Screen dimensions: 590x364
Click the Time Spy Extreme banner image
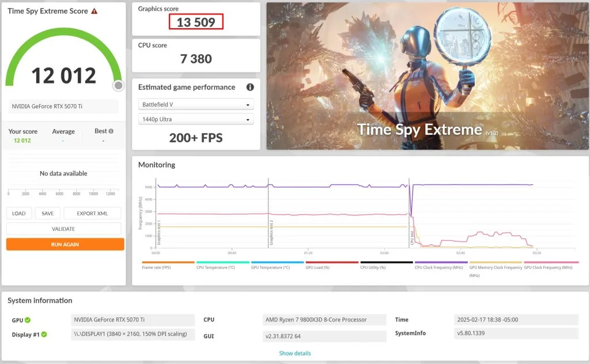click(x=428, y=76)
